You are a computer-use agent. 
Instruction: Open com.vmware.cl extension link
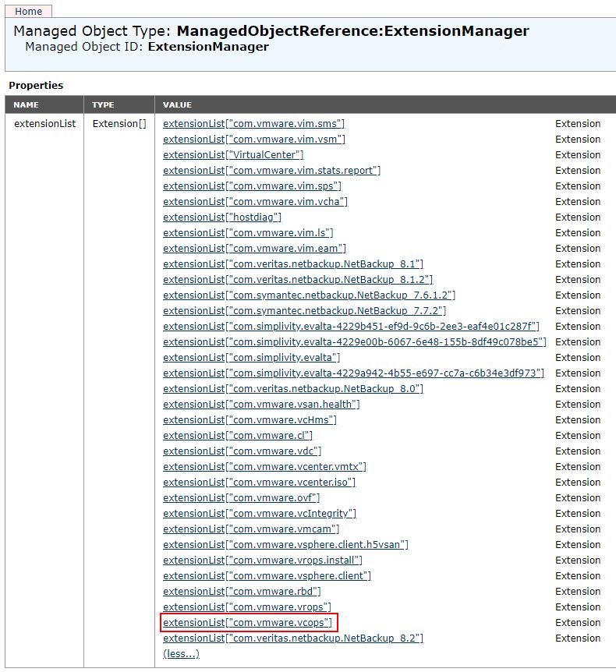point(238,436)
